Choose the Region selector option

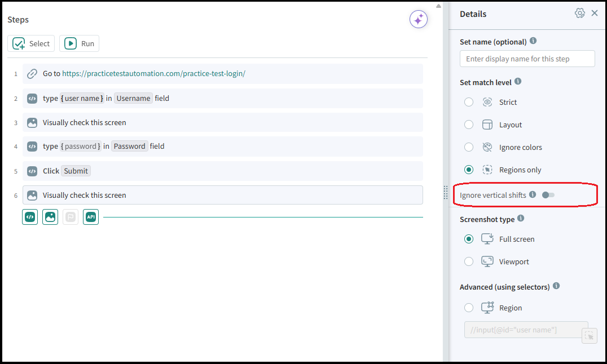tap(469, 308)
